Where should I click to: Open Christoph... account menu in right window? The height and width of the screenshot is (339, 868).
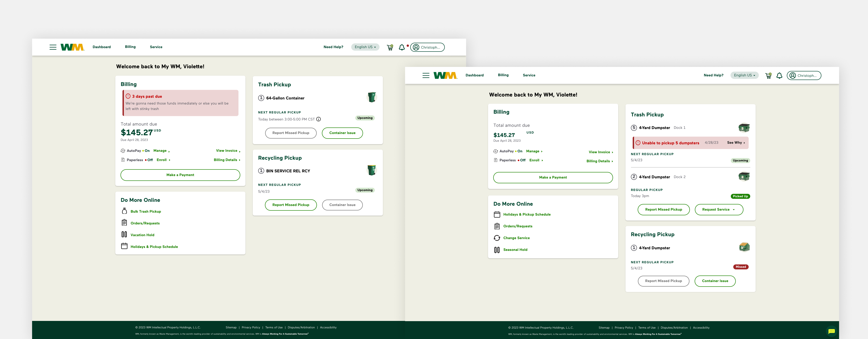tap(804, 75)
